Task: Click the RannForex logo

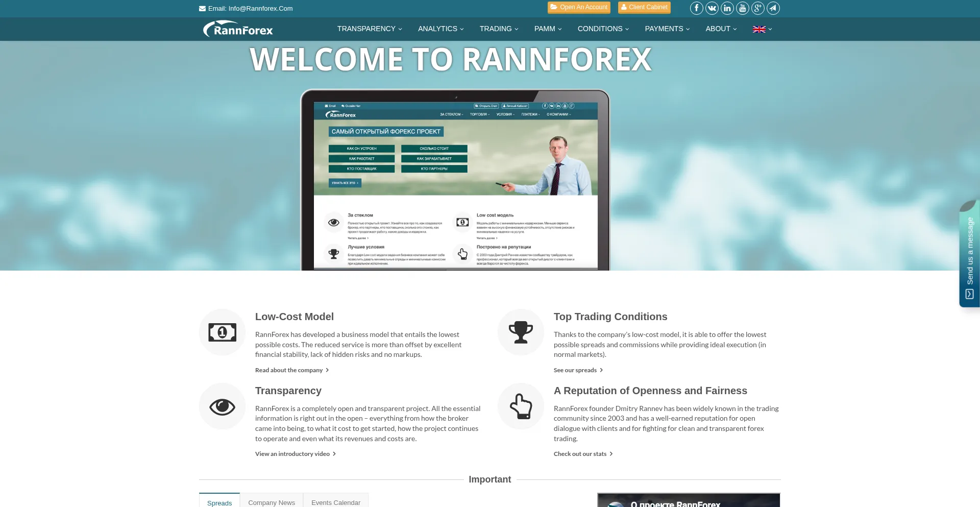Action: tap(238, 29)
